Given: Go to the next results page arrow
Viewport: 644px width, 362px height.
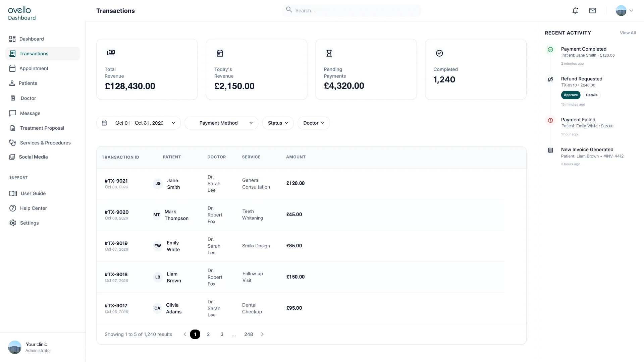Looking at the screenshot, I should [262, 335].
